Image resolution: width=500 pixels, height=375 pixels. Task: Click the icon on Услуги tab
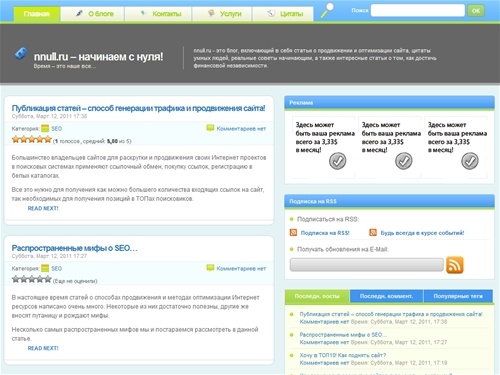(211, 13)
